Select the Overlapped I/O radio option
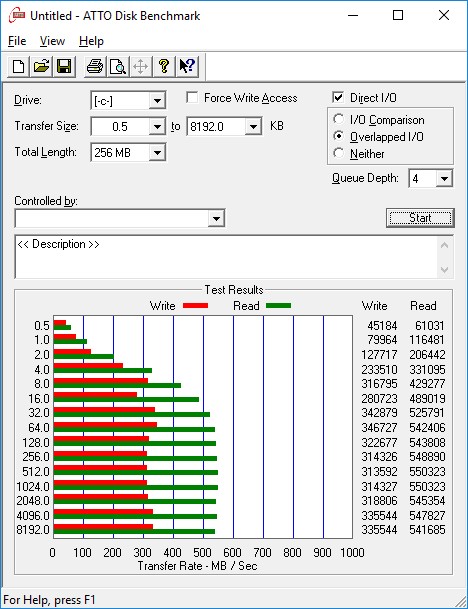The width and height of the screenshot is (468, 609). 338,136
